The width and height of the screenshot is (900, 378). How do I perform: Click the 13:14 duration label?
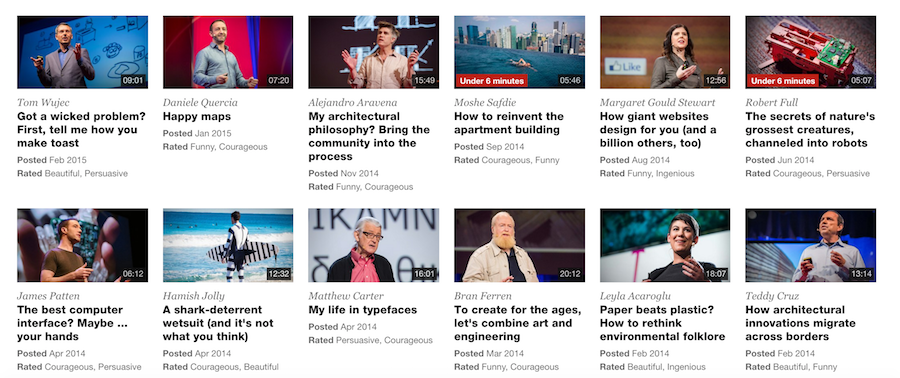coord(861,274)
